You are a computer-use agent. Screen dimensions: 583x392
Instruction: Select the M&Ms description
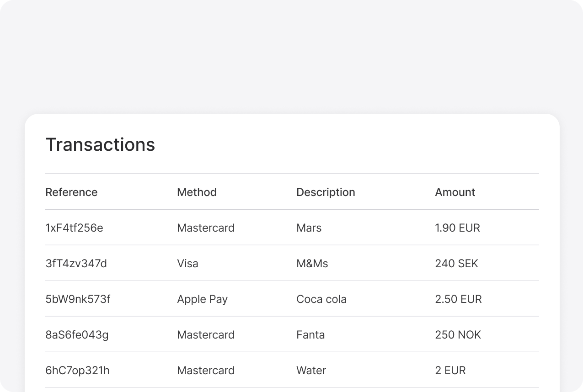(x=312, y=264)
